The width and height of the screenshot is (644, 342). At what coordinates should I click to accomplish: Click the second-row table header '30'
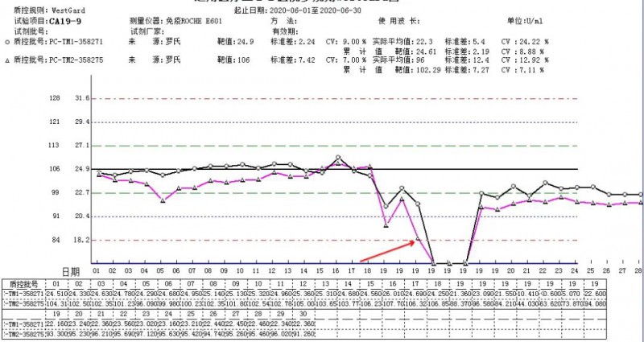[303, 314]
